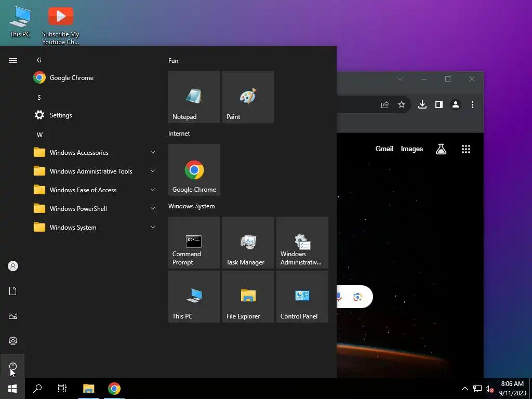The height and width of the screenshot is (399, 532).
Task: Launch Google Chrome tile under Internet
Action: (x=194, y=170)
